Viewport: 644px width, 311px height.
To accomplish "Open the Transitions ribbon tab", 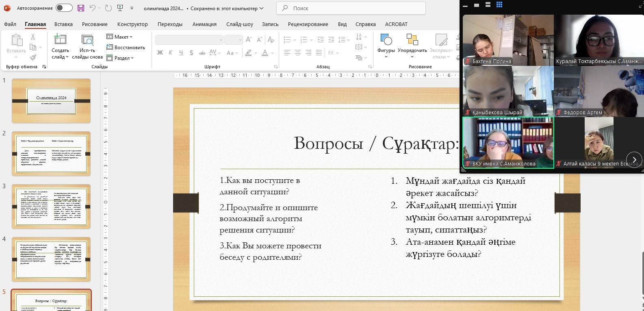I will pos(170,24).
